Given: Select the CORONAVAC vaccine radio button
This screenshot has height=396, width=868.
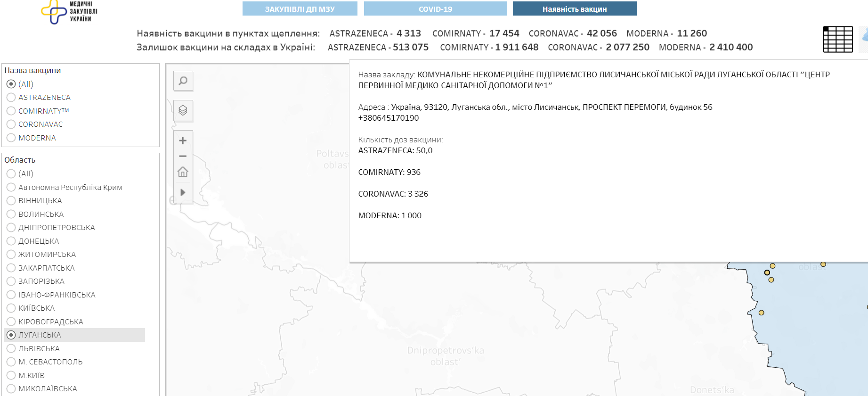Looking at the screenshot, I should point(11,124).
